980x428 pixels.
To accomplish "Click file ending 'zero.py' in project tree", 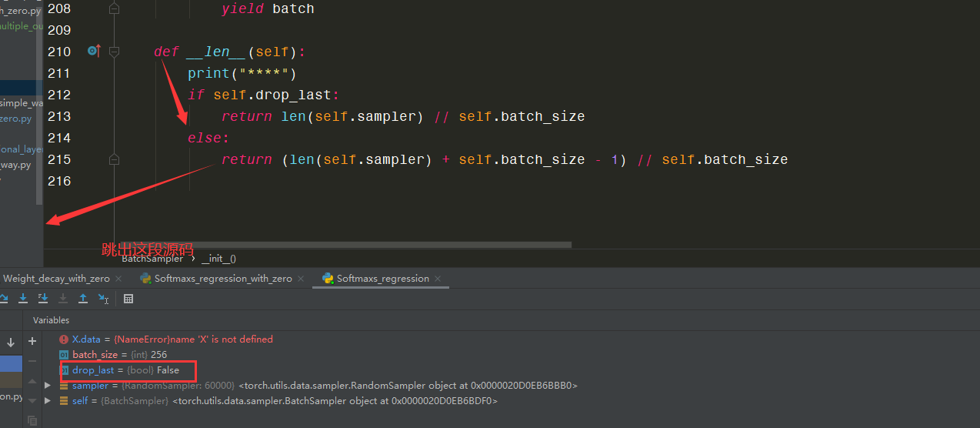I will [16, 119].
